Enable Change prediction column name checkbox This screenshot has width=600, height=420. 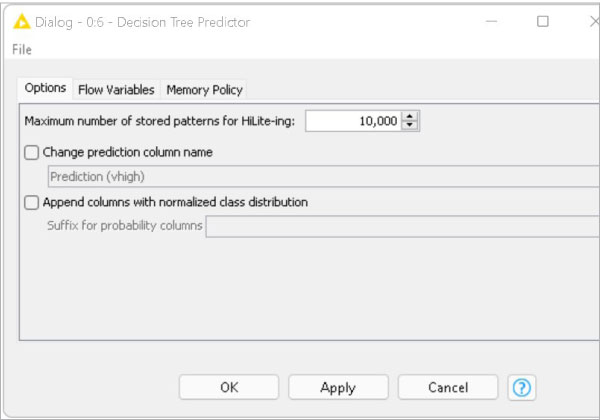coord(32,153)
